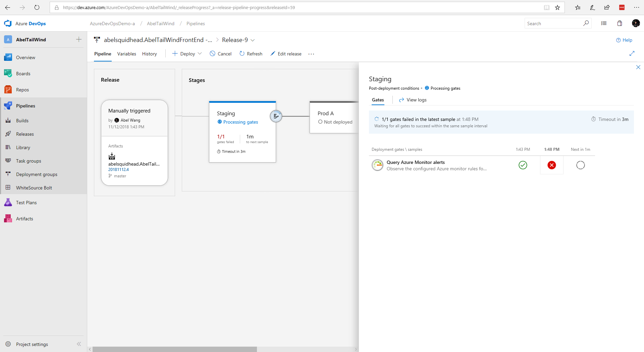
Task: Open the Test Plans flask icon
Action: (x=8, y=203)
